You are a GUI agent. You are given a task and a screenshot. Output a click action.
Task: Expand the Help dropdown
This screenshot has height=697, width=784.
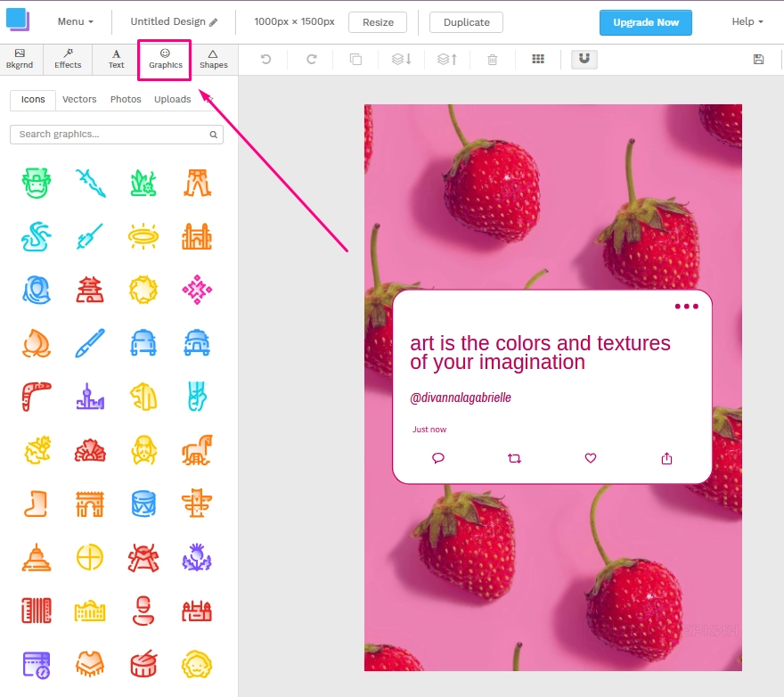pyautogui.click(x=747, y=22)
